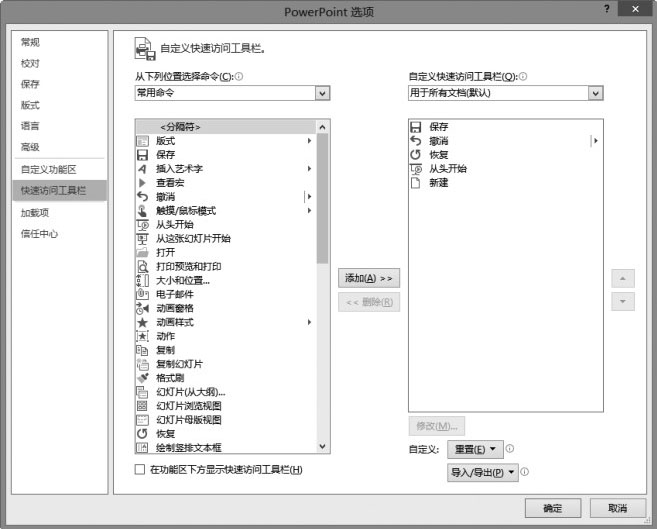Click the 大小和位置 icon
Image resolution: width=657 pixels, height=529 pixels.
point(142,280)
